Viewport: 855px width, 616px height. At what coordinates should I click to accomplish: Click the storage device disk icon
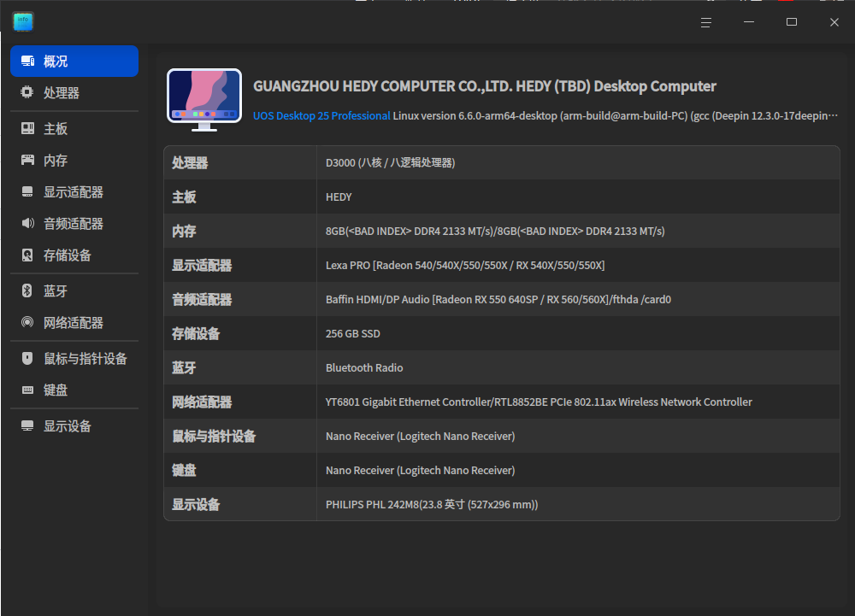27,255
